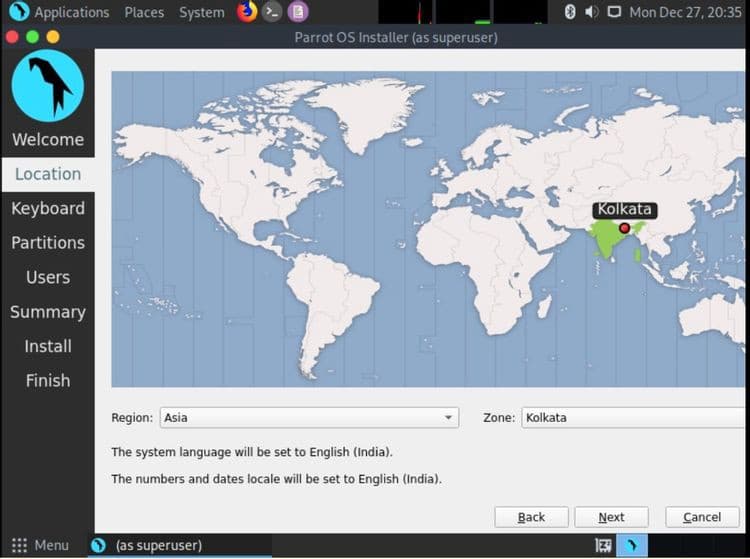Click the green window button
Screen dimensions: 750x559
[33, 37]
